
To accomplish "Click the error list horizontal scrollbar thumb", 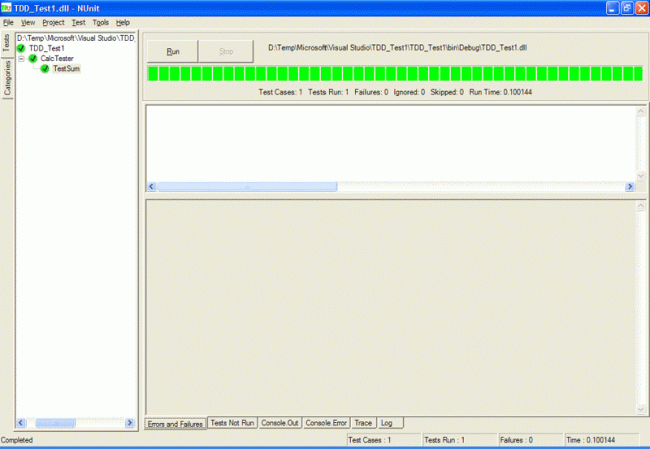I will [247, 187].
